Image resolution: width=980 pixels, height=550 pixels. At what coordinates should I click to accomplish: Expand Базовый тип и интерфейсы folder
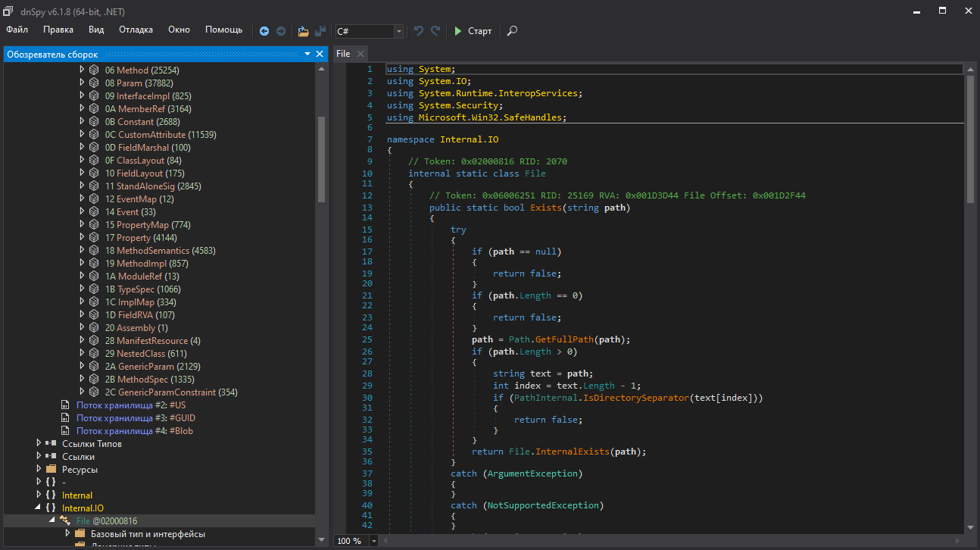tap(67, 534)
